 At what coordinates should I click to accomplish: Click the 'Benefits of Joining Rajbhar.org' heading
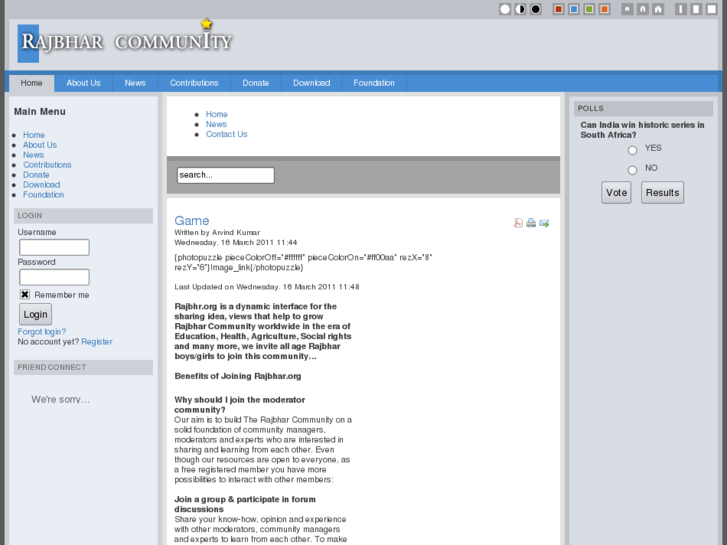(x=238, y=376)
